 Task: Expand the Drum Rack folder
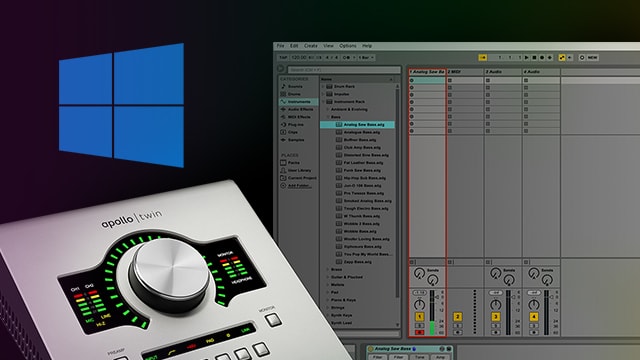tap(323, 87)
